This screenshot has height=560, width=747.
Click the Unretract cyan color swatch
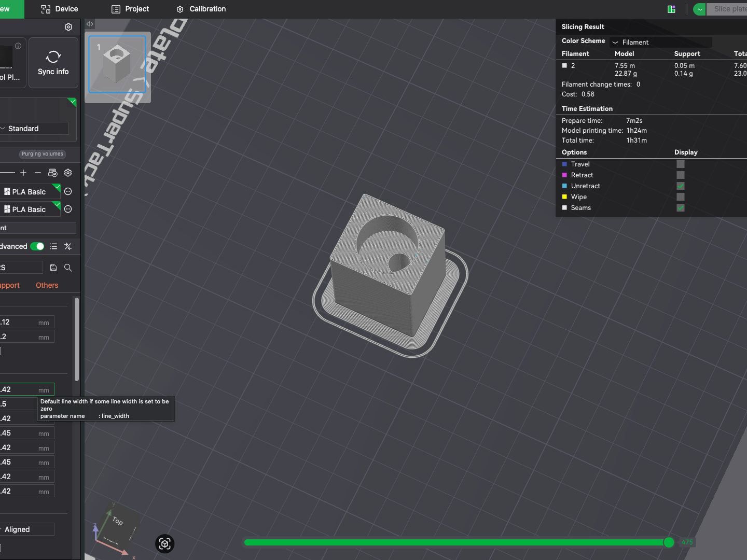point(564,186)
